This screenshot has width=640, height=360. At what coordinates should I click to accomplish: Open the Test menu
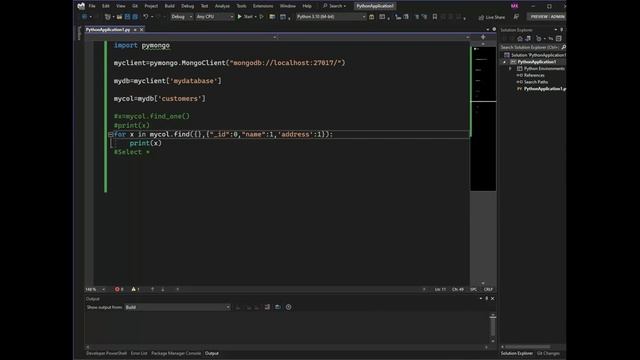(204, 6)
